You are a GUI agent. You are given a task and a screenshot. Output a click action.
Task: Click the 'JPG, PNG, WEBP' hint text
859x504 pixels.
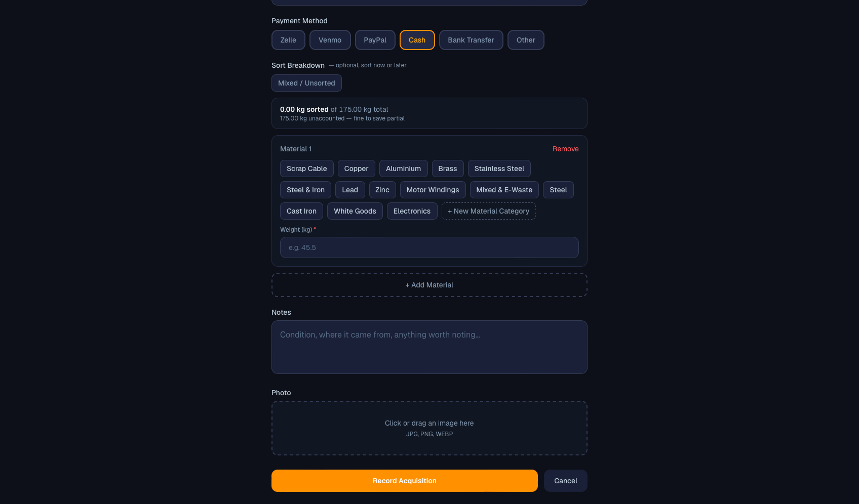tap(429, 434)
